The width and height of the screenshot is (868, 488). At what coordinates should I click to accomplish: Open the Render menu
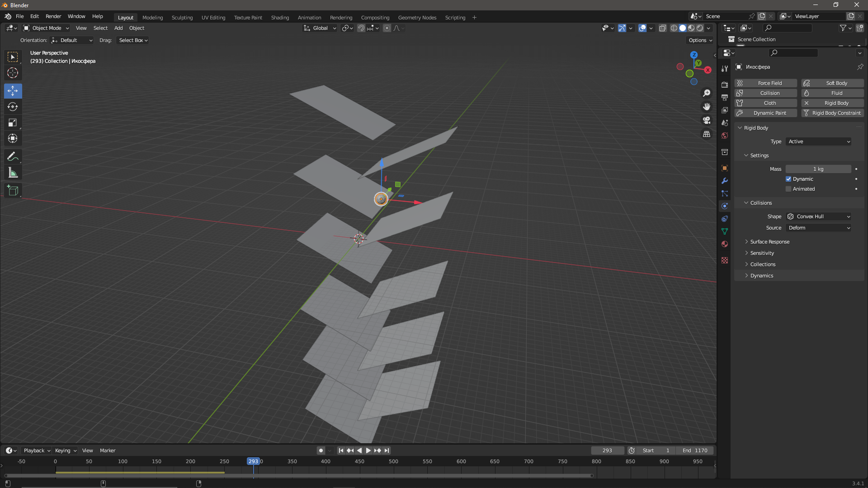pyautogui.click(x=53, y=16)
